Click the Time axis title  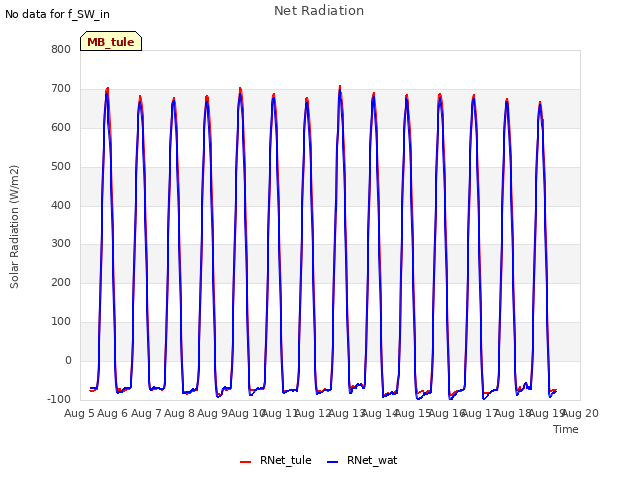click(x=566, y=429)
